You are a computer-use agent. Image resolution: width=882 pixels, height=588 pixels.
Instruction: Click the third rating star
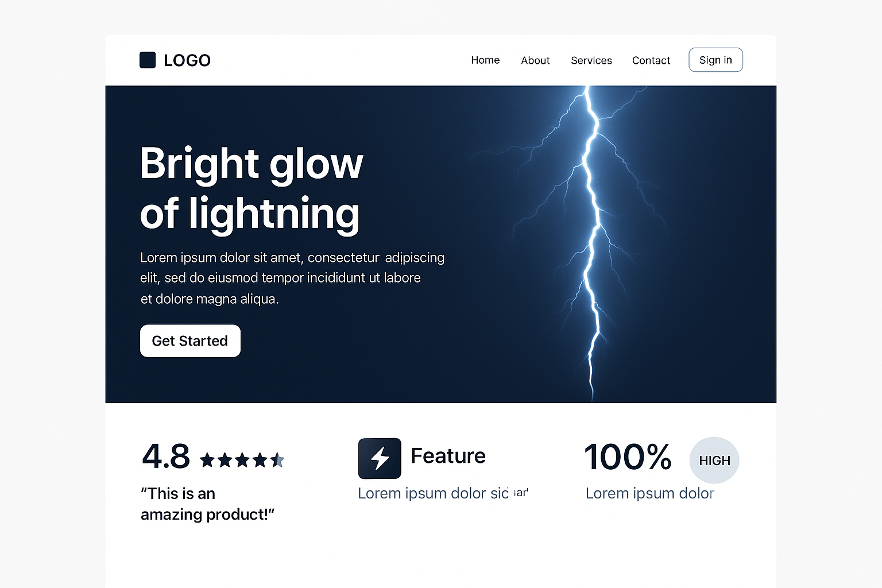pyautogui.click(x=242, y=460)
